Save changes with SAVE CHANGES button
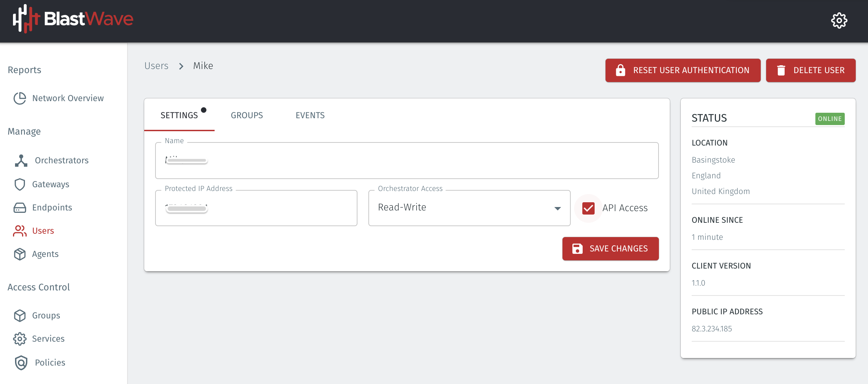 [x=610, y=248]
